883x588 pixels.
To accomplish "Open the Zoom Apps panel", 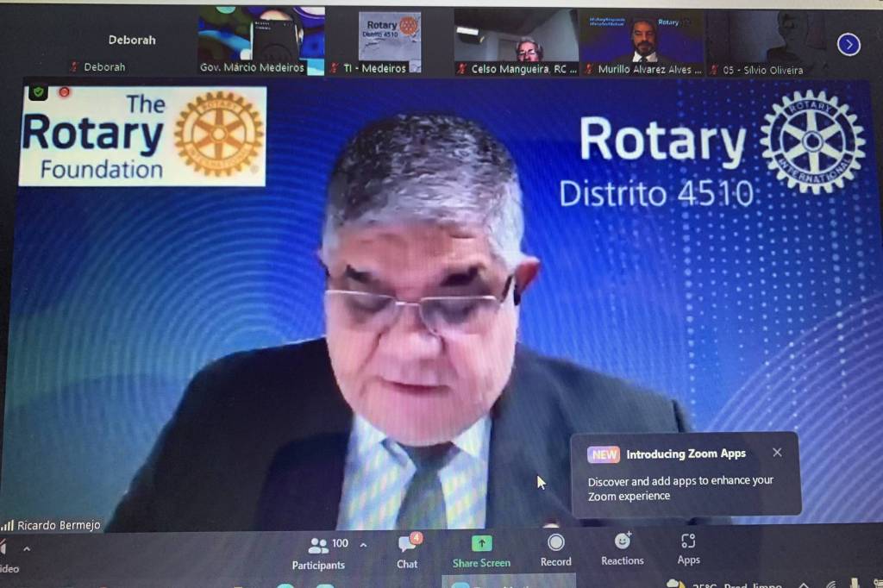I will click(x=688, y=549).
